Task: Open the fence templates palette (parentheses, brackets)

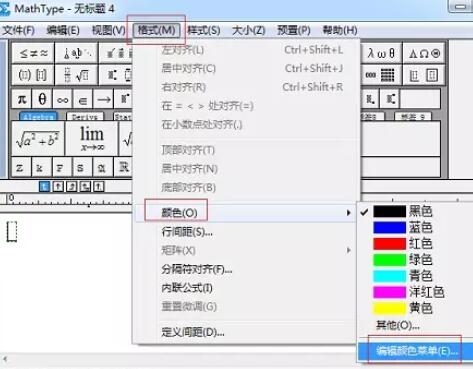Action: click(x=33, y=75)
